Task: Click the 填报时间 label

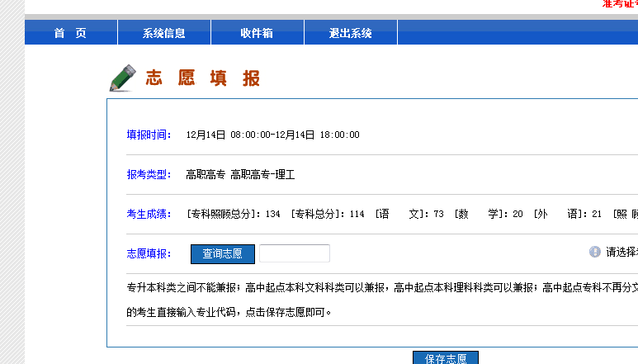Action: 149,135
